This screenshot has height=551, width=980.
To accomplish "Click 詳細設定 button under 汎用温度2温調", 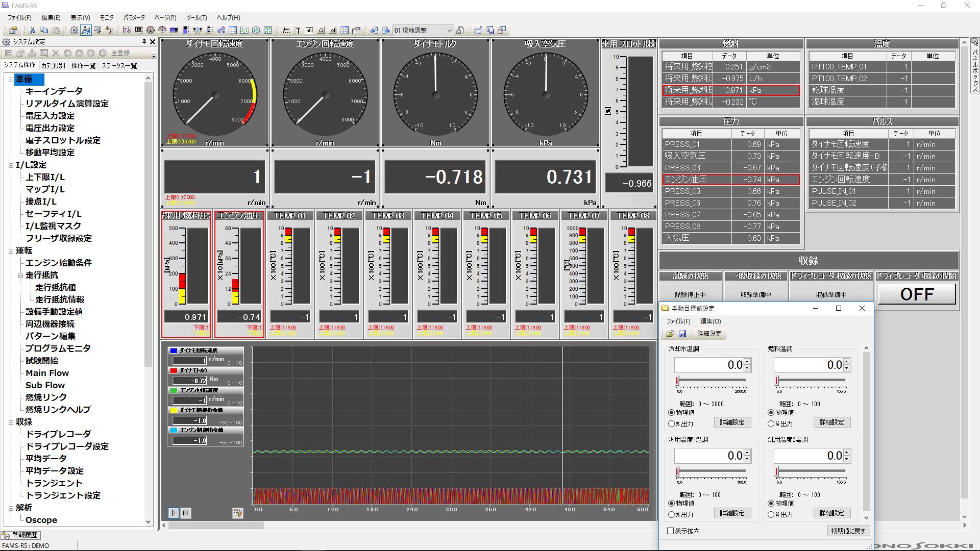I will [831, 513].
